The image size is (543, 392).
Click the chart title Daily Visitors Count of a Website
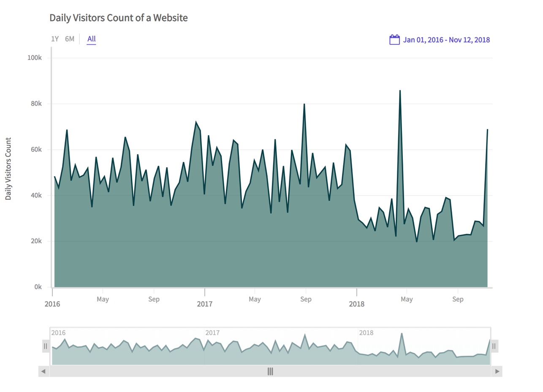tap(119, 18)
